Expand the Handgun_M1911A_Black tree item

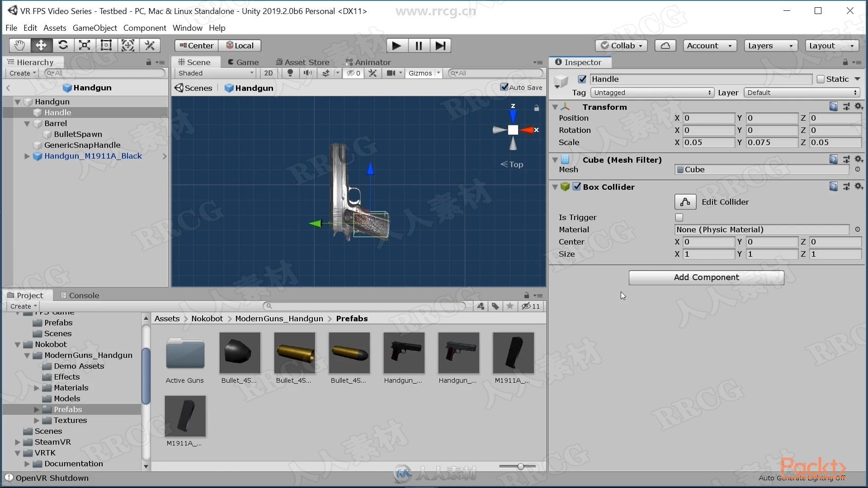tap(27, 155)
